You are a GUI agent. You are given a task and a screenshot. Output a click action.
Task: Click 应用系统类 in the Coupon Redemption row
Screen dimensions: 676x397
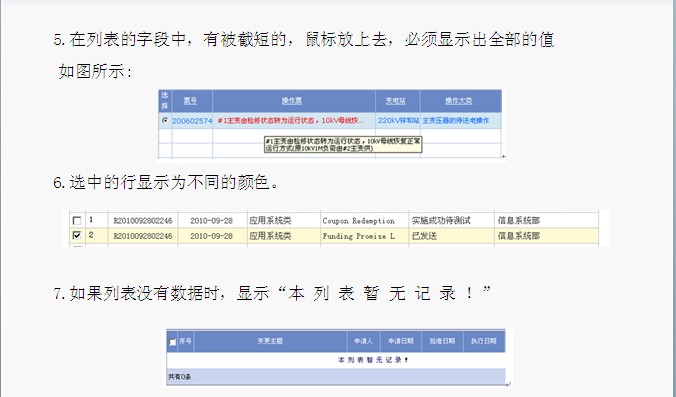[270, 221]
